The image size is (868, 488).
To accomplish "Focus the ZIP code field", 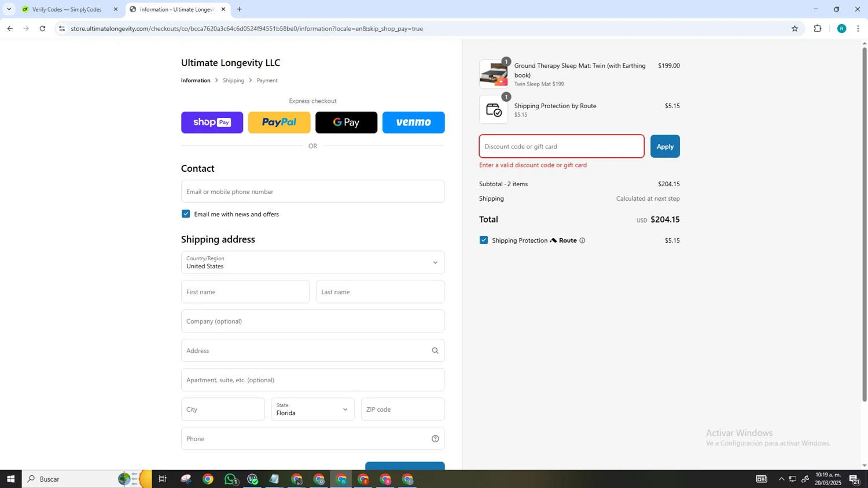I will (x=403, y=409).
